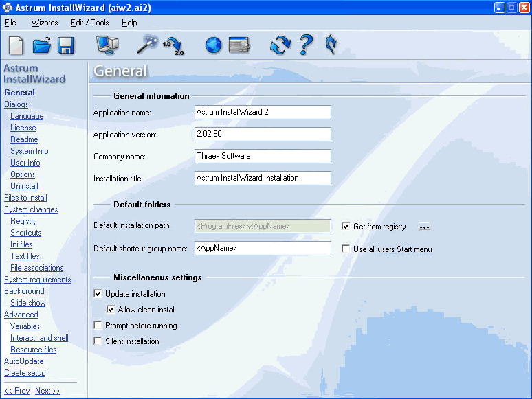Open the Shortcuts link
532x399 pixels.
tap(26, 233)
